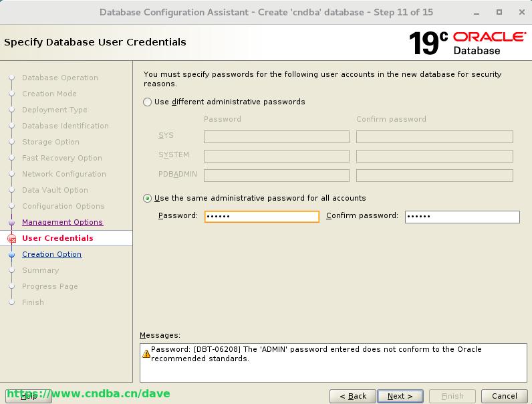Go to the Next step
This screenshot has height=404, width=532.
400,396
